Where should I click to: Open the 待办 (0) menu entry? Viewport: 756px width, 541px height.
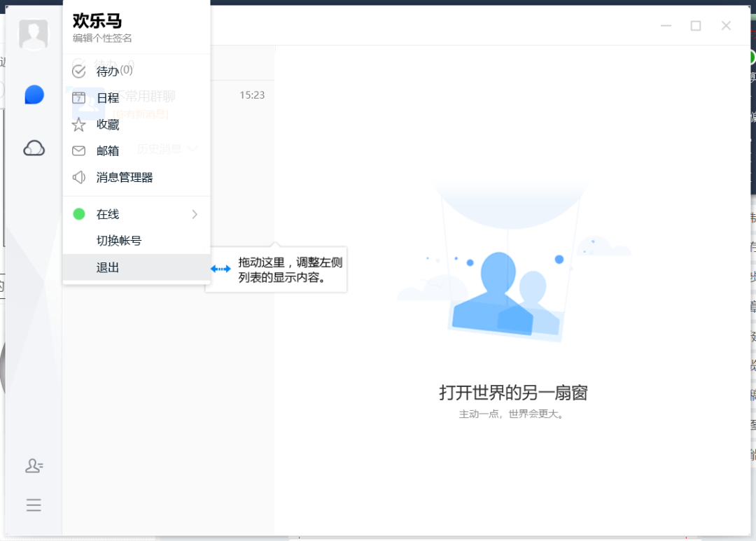pos(136,71)
